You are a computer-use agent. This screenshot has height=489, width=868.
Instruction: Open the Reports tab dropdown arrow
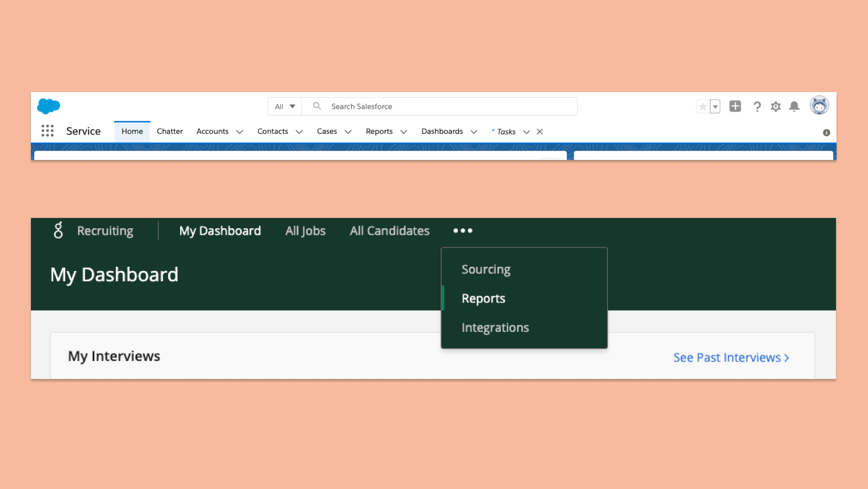(x=404, y=132)
